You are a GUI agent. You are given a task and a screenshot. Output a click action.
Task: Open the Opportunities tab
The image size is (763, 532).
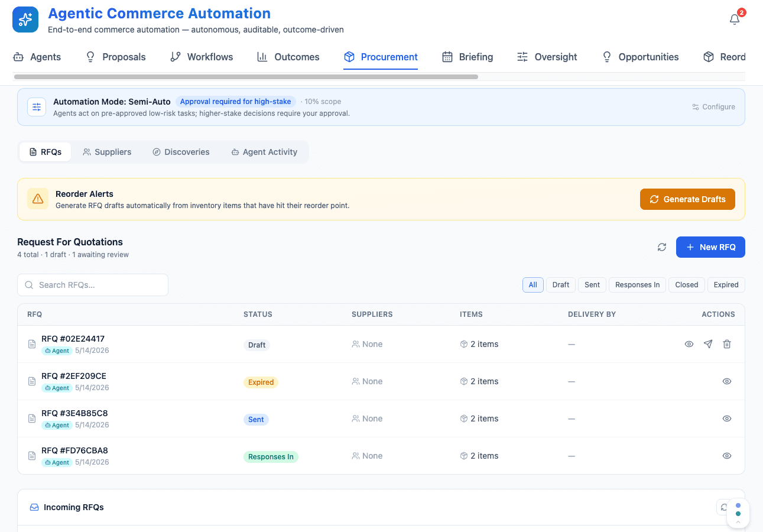[x=640, y=57]
